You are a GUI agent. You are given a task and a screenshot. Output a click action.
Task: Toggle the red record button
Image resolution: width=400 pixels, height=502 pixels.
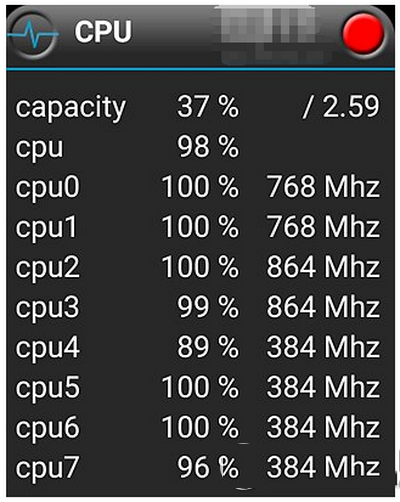pos(364,34)
